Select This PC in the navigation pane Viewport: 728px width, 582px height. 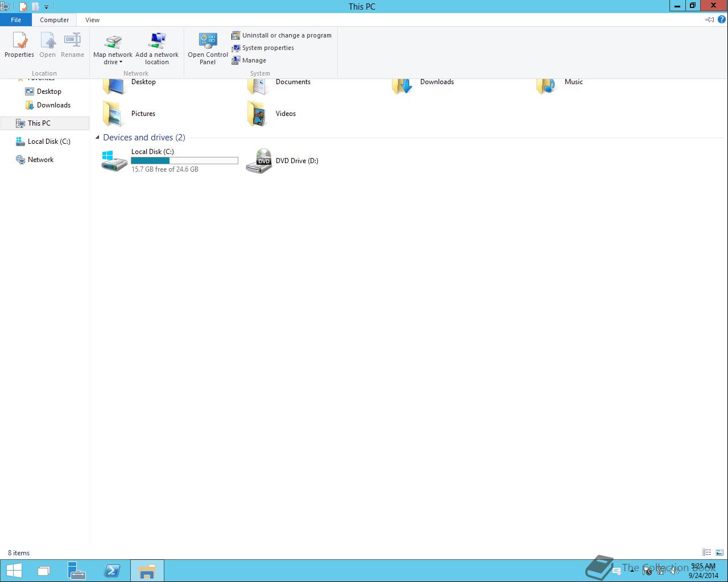coord(45,123)
